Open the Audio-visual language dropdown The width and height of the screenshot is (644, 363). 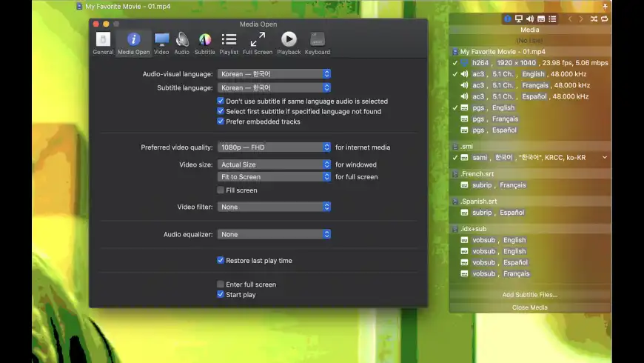(274, 74)
